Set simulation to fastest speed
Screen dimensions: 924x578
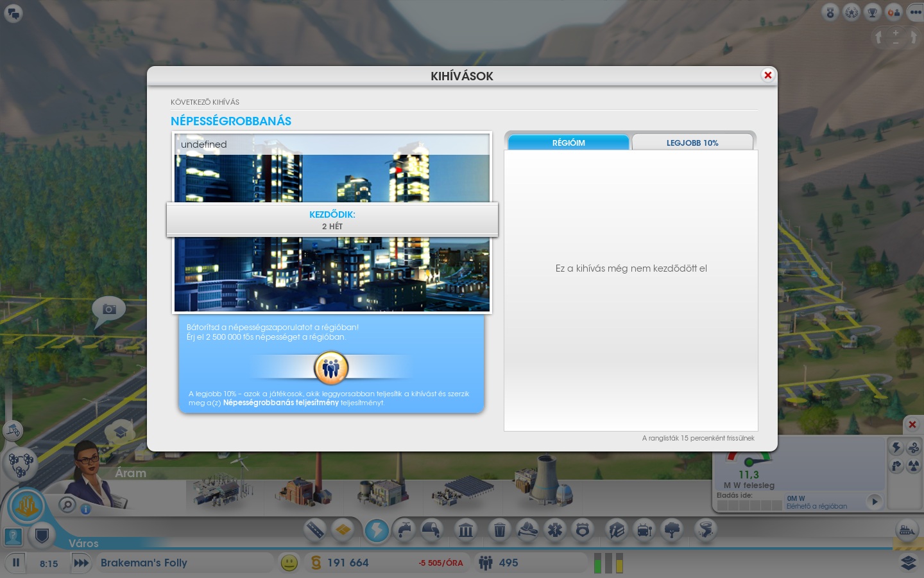81,563
